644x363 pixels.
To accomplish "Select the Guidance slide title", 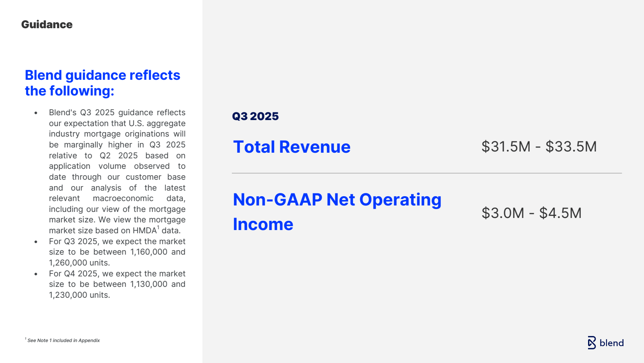I will tap(47, 25).
